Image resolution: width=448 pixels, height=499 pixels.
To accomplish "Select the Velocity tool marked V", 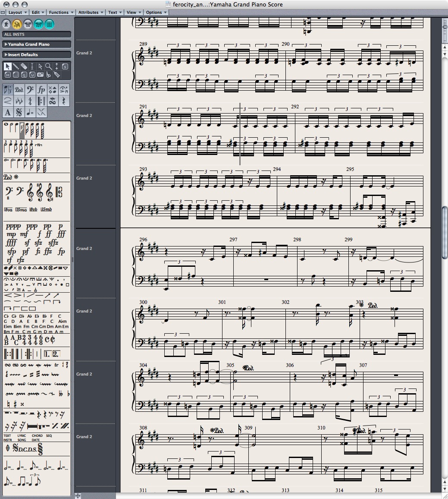I will [32, 75].
